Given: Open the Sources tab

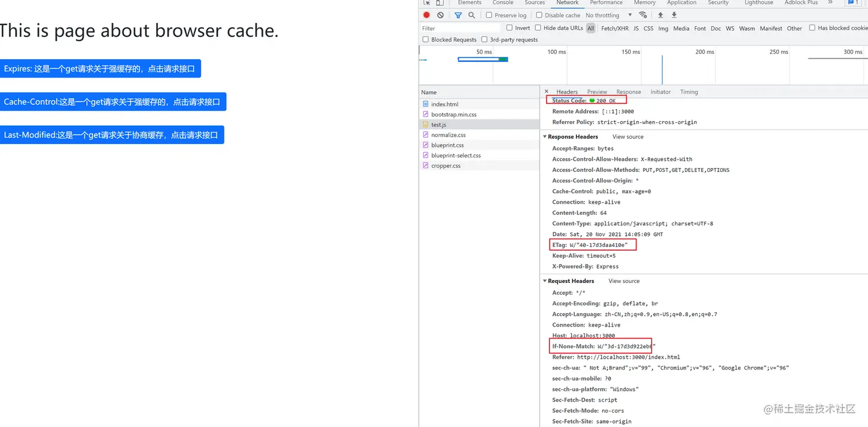Looking at the screenshot, I should (534, 2).
